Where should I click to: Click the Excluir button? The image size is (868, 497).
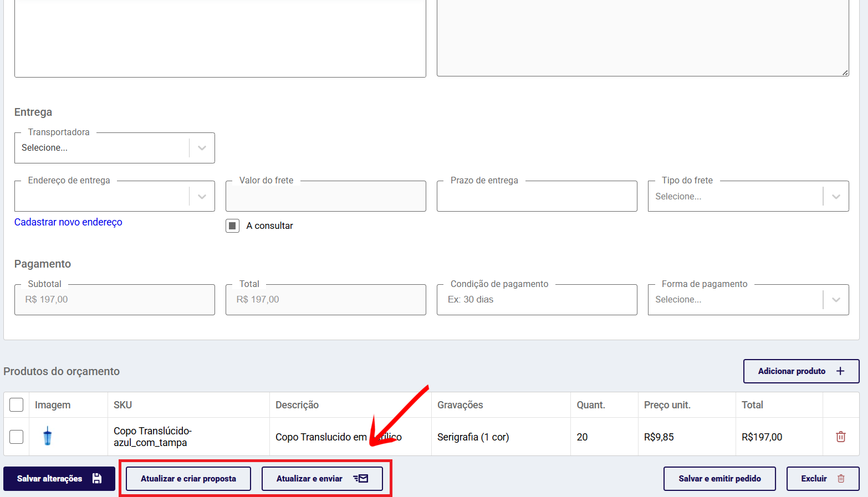tap(823, 479)
